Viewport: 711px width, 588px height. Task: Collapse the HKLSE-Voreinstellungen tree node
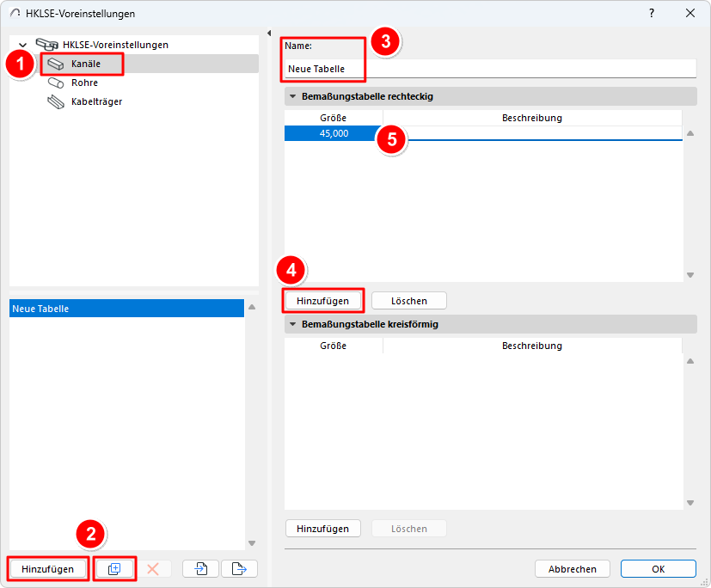[x=22, y=45]
